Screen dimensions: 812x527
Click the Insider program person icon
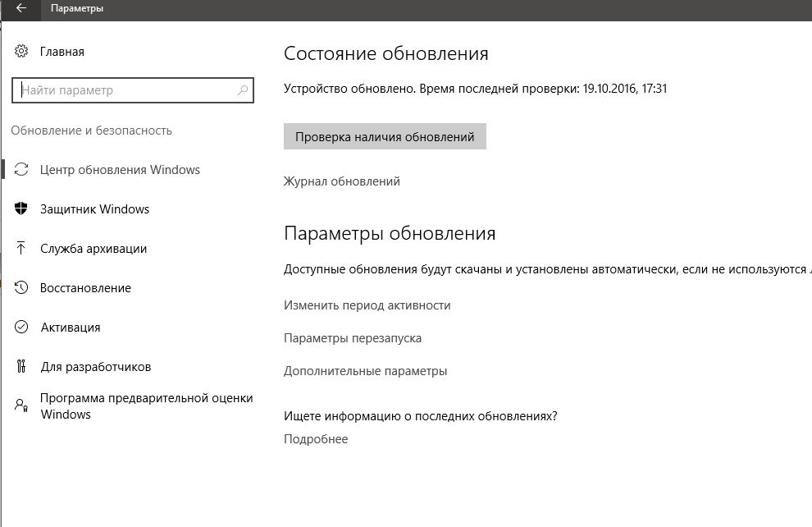[21, 406]
